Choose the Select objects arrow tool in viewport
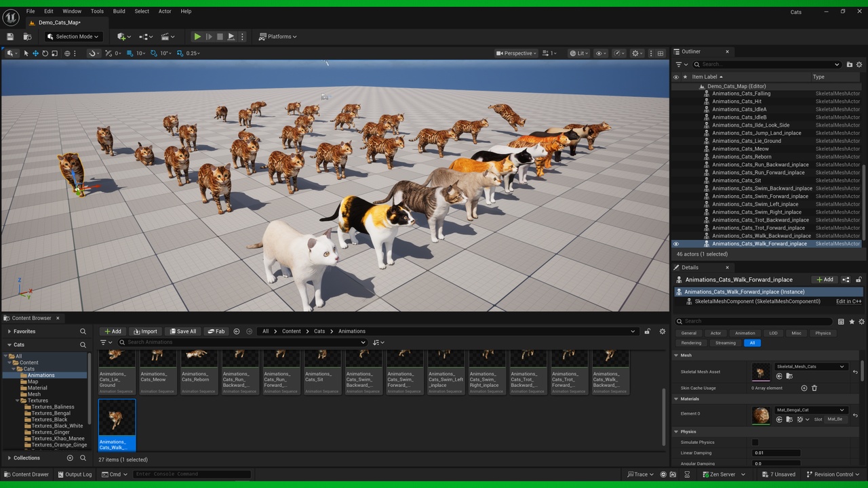Viewport: 868px width, 488px height. point(26,53)
